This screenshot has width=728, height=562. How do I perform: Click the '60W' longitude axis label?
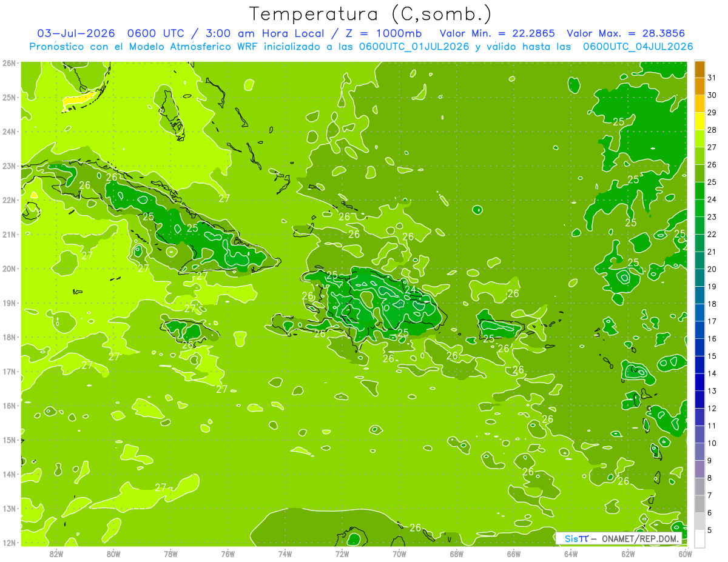pyautogui.click(x=686, y=554)
